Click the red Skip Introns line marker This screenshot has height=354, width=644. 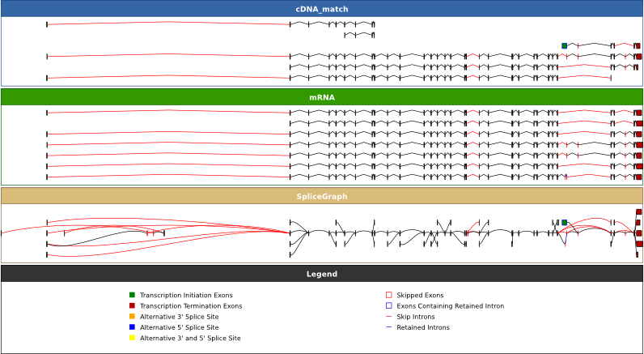(388, 317)
